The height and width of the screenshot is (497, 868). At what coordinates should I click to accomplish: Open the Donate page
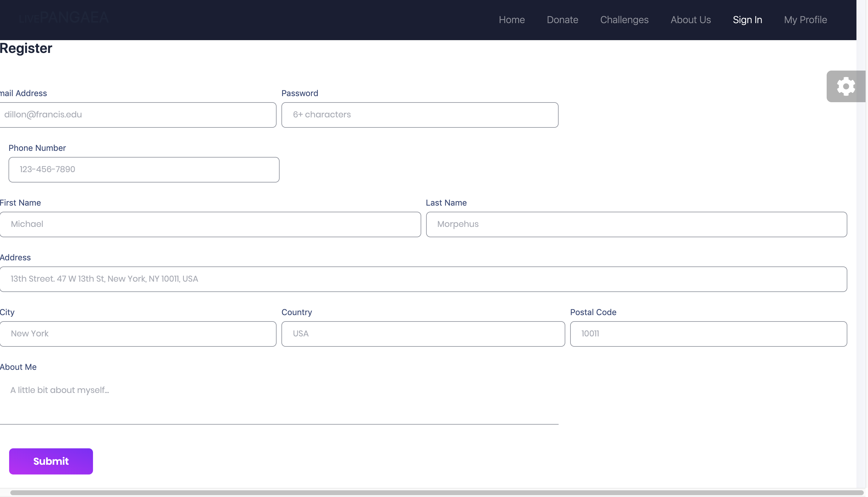562,20
